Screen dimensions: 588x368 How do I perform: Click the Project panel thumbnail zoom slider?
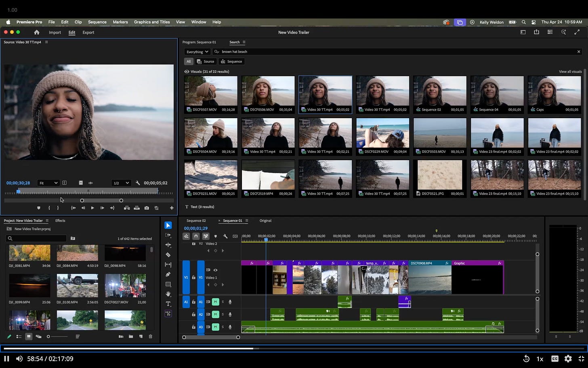pyautogui.click(x=49, y=336)
